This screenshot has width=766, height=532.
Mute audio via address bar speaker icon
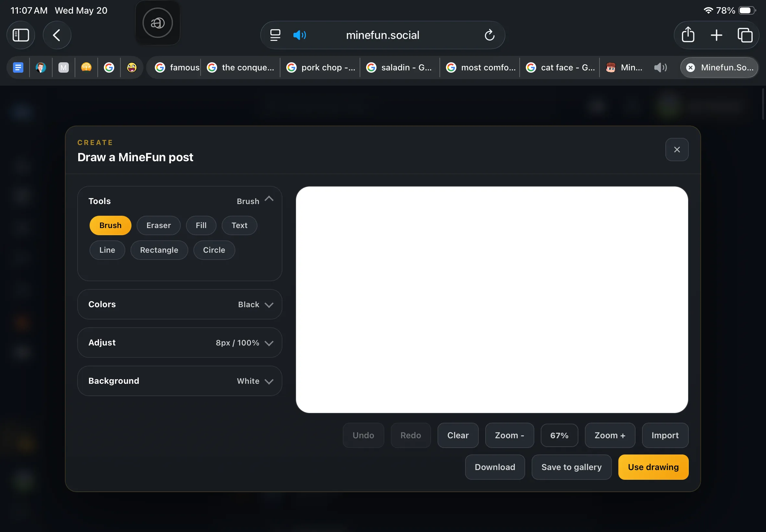coord(300,35)
